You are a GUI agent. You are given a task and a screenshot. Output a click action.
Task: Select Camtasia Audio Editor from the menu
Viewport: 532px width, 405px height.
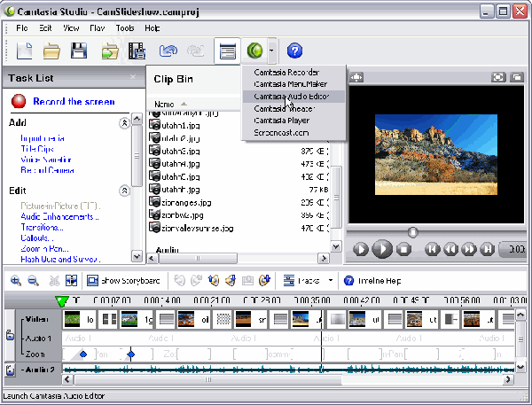click(293, 96)
